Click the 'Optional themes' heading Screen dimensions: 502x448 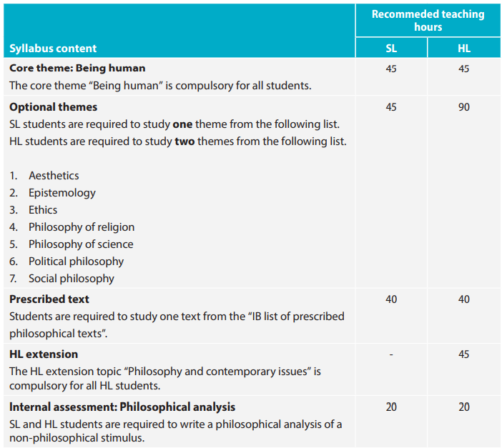(x=53, y=107)
